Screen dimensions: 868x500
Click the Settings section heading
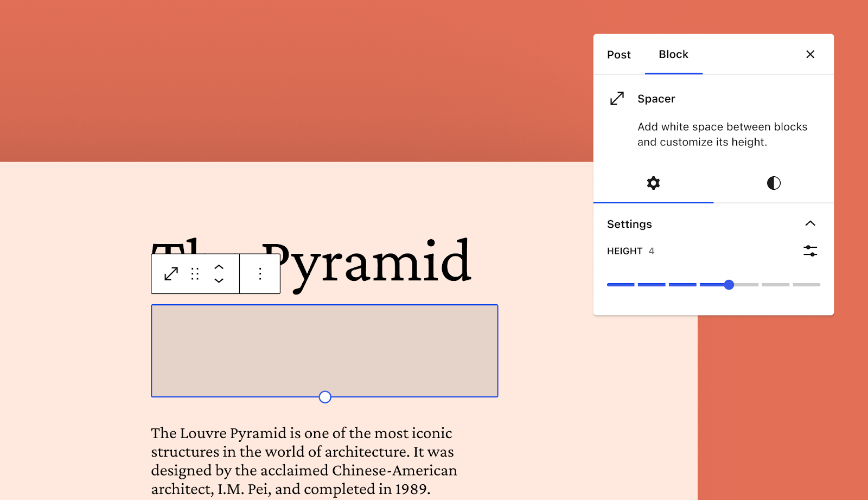coord(629,224)
